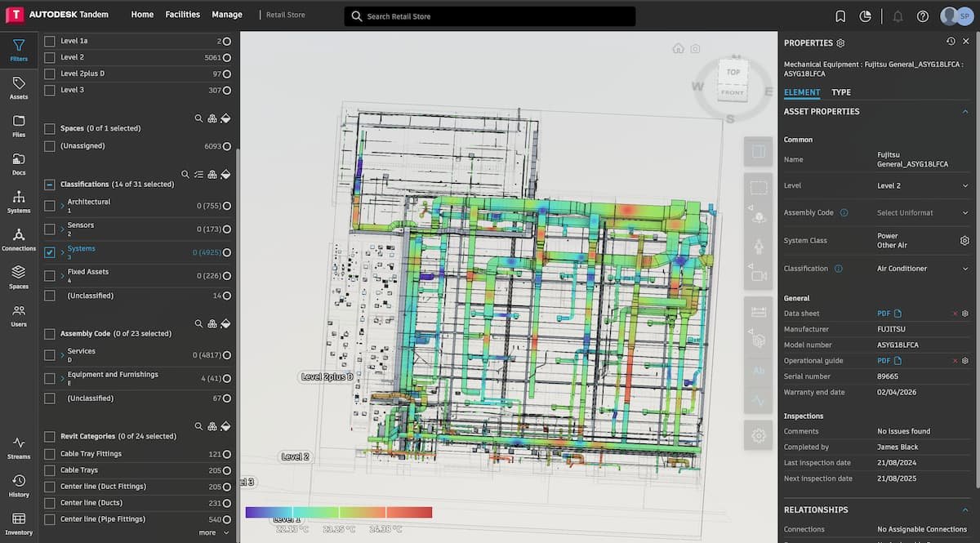Viewport: 980px width, 543px height.
Task: Expand the Architectural classification tree
Action: (62, 206)
